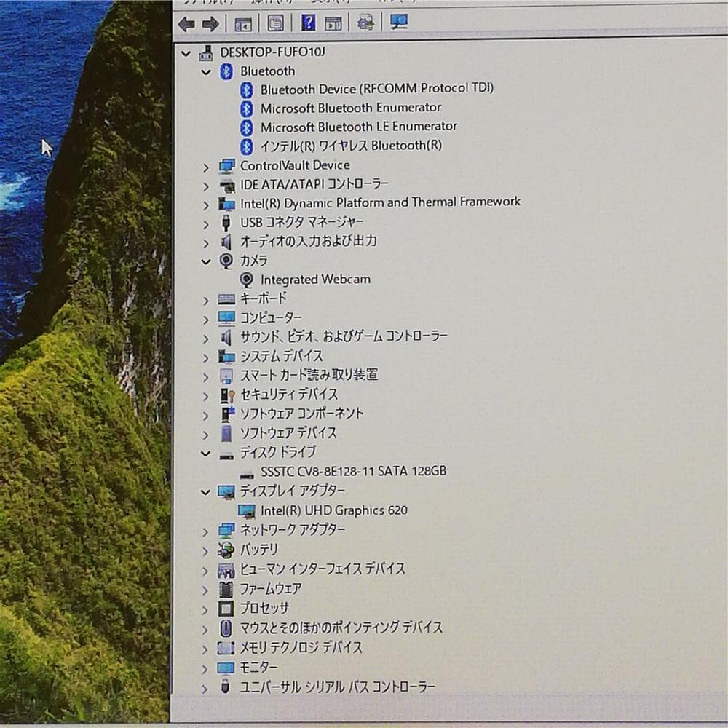Select ソフトウェア デバイス row

(288, 432)
